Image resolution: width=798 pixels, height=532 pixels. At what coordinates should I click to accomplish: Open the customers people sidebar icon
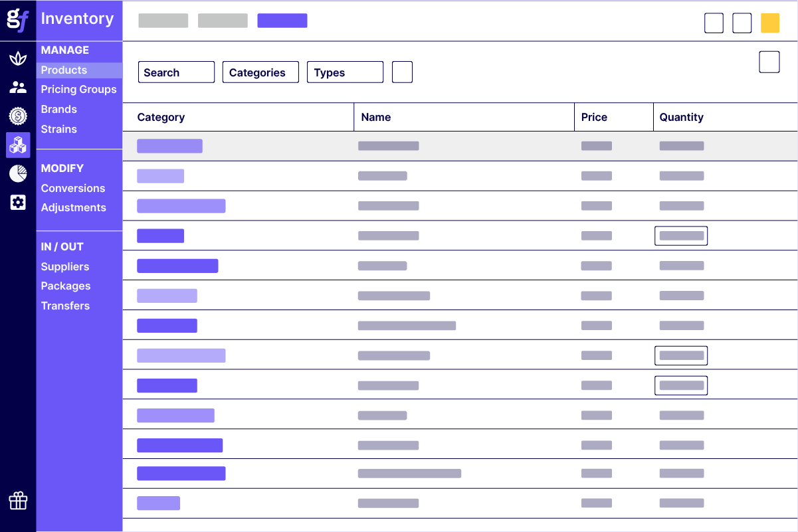tap(18, 87)
